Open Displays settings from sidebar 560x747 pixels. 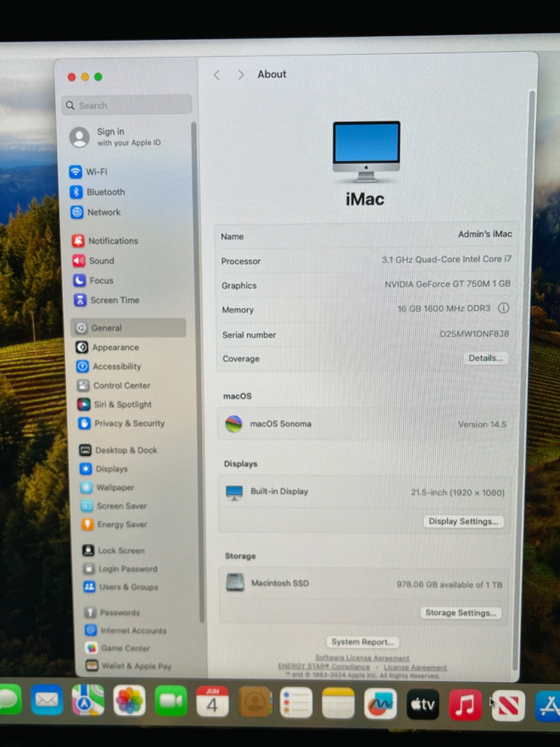pos(104,469)
